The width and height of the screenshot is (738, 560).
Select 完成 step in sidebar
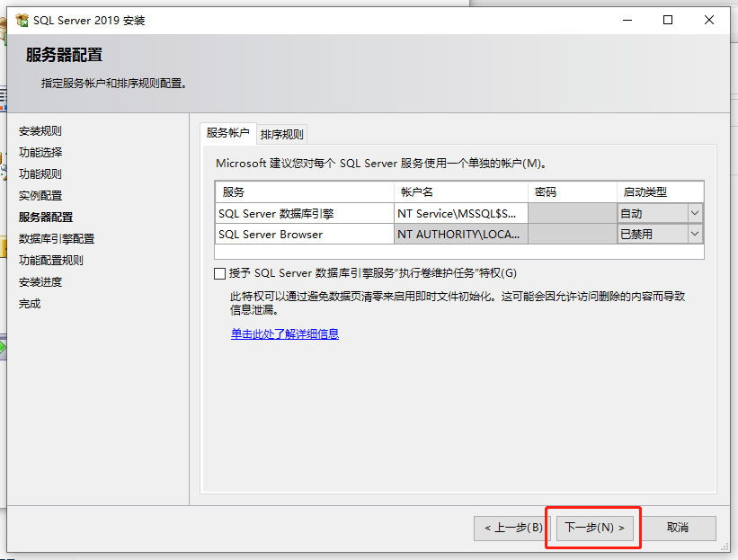[x=30, y=304]
